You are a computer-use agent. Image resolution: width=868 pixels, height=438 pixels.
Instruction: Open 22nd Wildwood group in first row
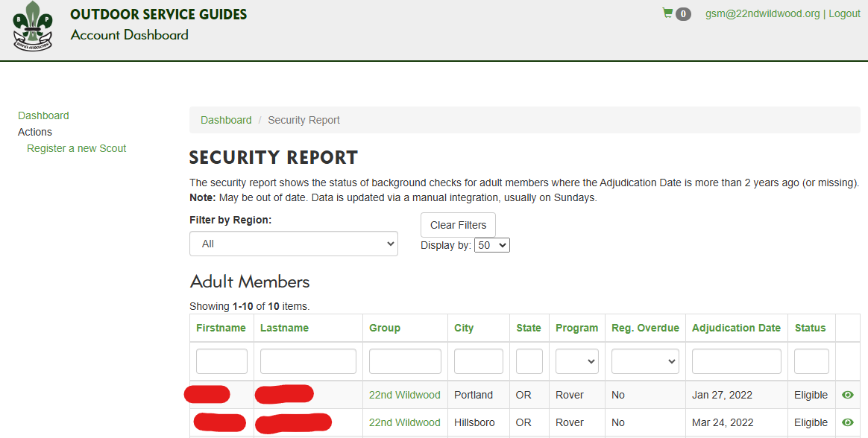coord(404,395)
